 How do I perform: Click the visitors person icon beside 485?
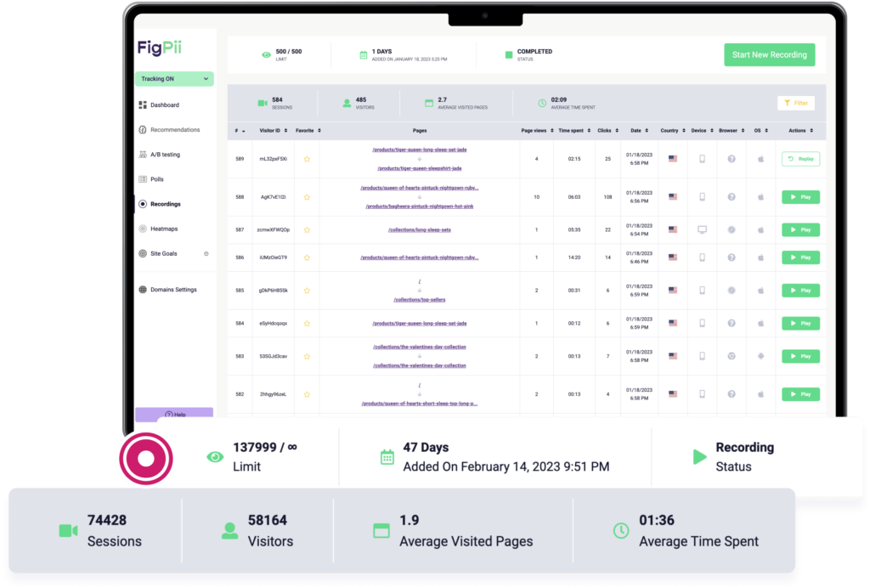pyautogui.click(x=347, y=103)
